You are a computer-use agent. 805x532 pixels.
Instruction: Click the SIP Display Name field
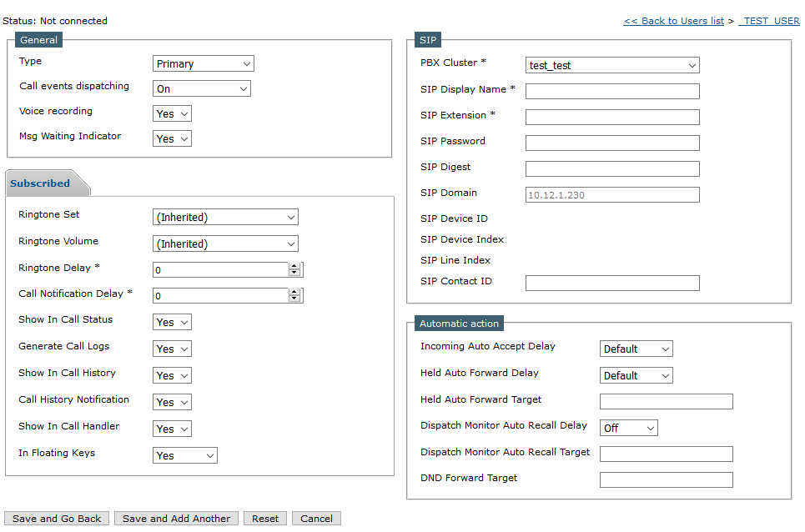point(612,92)
